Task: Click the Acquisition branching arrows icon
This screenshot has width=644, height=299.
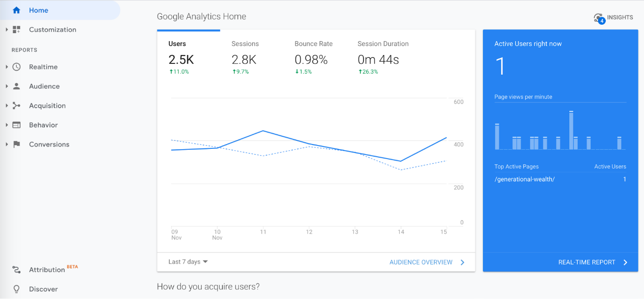Action: (16, 106)
